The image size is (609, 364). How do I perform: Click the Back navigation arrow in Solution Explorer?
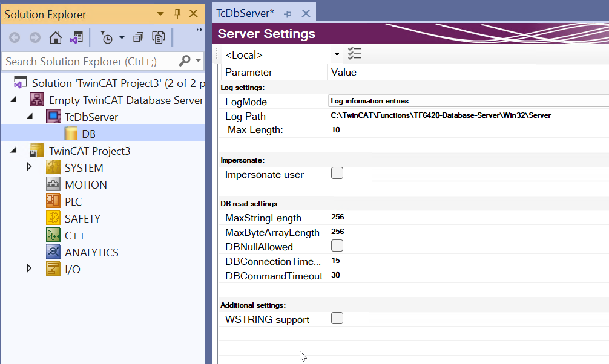pyautogui.click(x=15, y=37)
